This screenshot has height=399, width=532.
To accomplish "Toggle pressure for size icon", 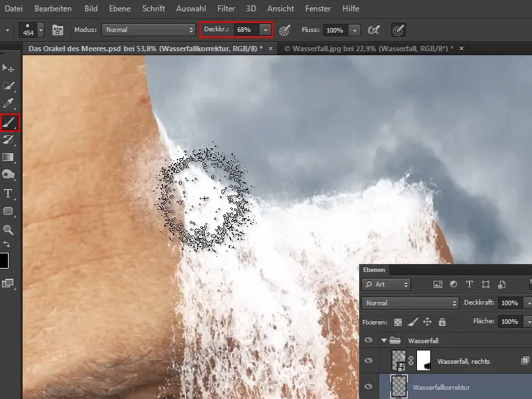I will click(398, 30).
